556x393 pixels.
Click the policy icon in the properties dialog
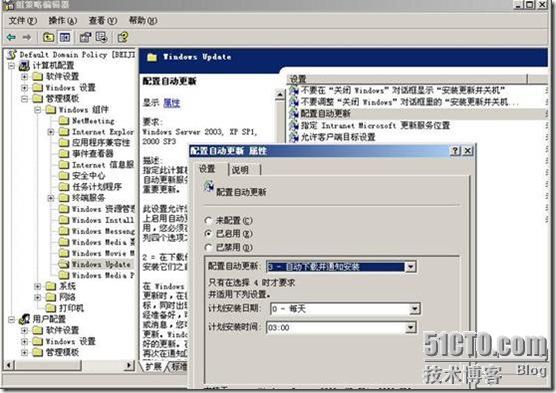209,186
